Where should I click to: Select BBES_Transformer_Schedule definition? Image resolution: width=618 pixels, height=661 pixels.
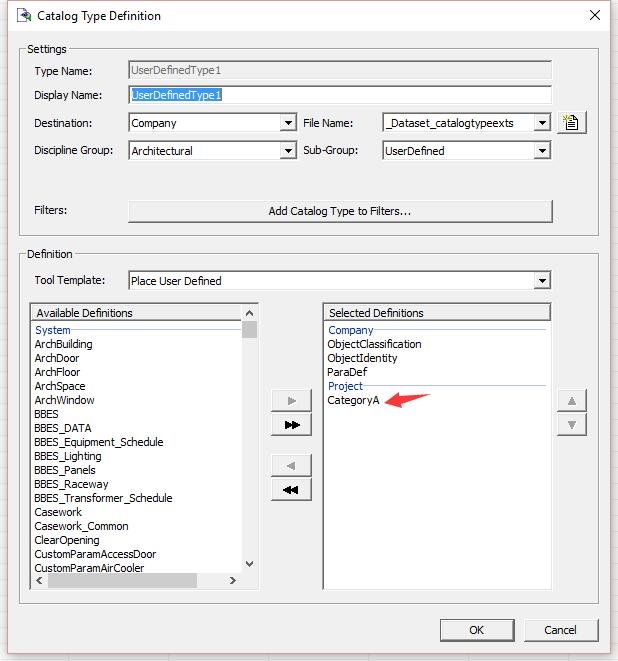pyautogui.click(x=103, y=498)
